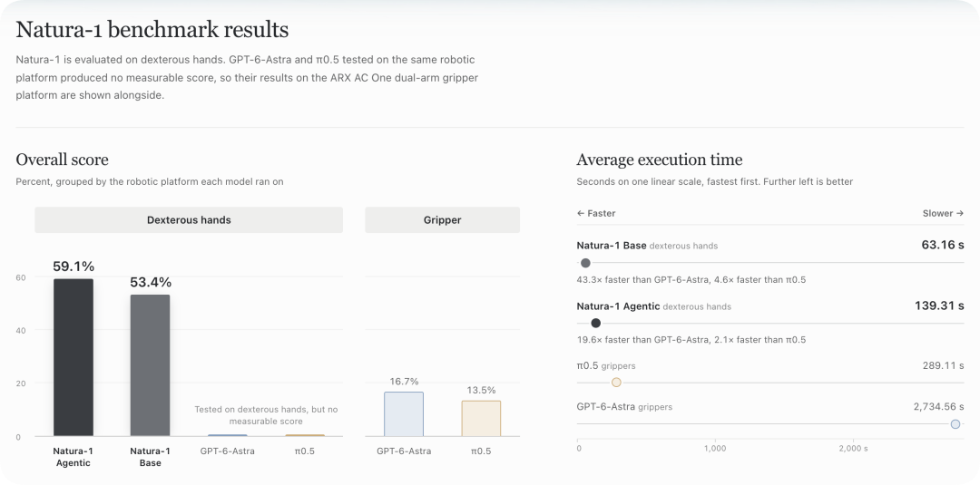Click the 13.5% value label
This screenshot has height=485, width=980.
click(481, 390)
